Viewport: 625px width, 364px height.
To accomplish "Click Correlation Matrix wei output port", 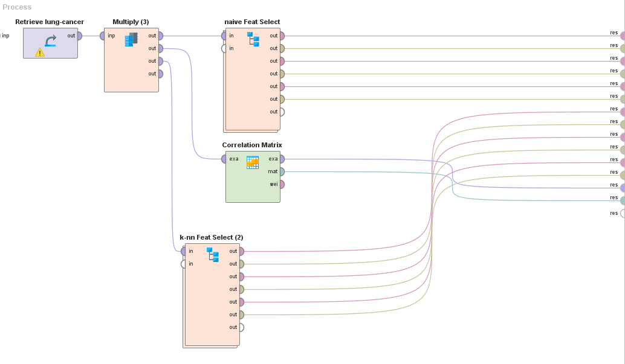I will [282, 184].
